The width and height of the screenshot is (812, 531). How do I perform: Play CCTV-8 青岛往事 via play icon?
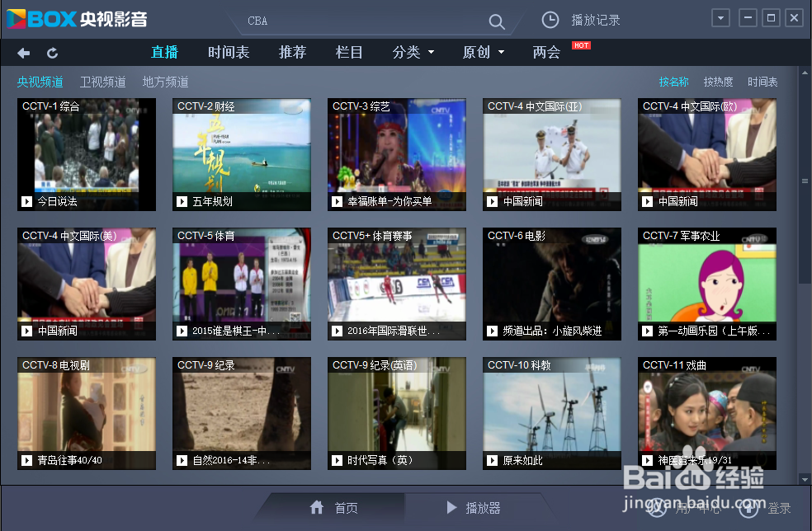[26, 460]
